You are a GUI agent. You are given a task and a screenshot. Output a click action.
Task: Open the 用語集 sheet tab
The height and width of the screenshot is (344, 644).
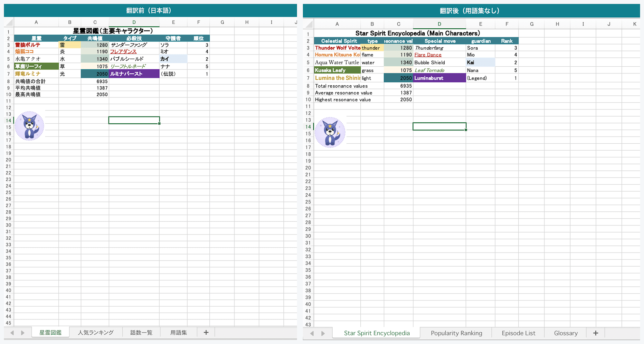click(178, 332)
